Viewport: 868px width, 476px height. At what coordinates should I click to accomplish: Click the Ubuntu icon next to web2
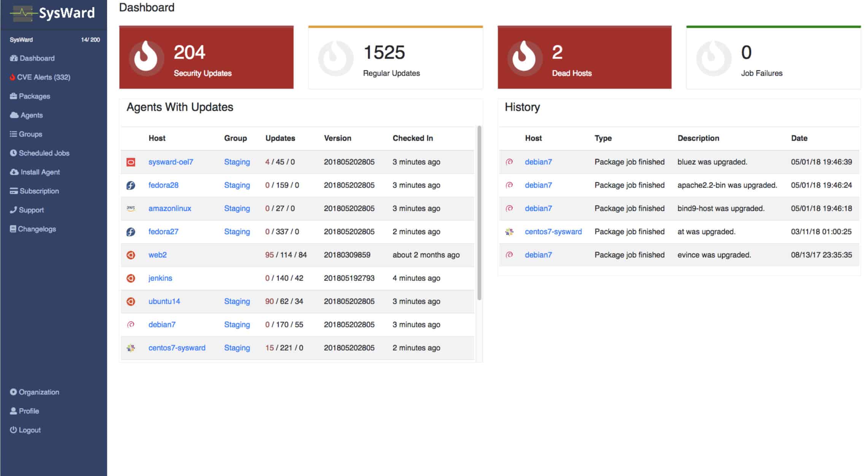coord(131,255)
